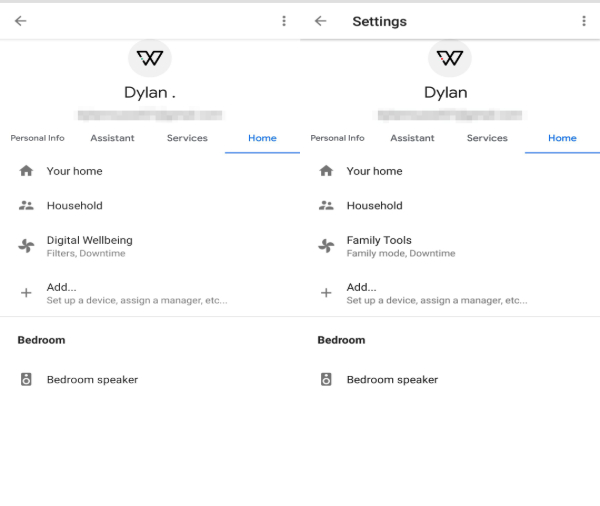Tap Add... set up a device on right
Image resolution: width=600 pixels, height=506 pixels.
(436, 293)
